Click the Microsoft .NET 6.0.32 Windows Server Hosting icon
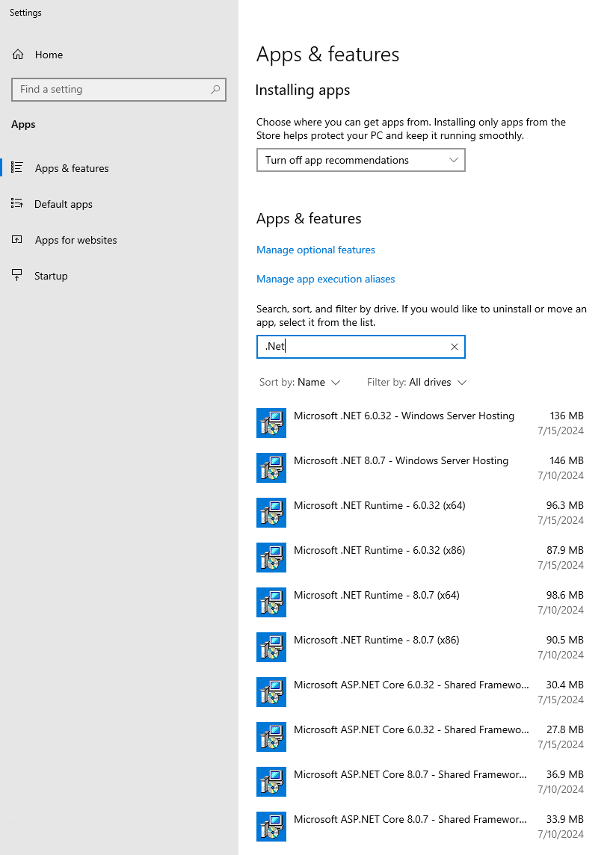Image resolution: width=616 pixels, height=855 pixels. pos(271,422)
